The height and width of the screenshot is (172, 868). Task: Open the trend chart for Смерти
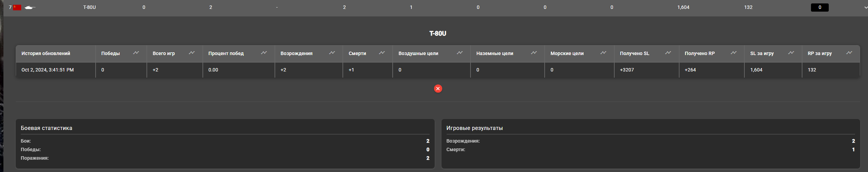point(382,53)
